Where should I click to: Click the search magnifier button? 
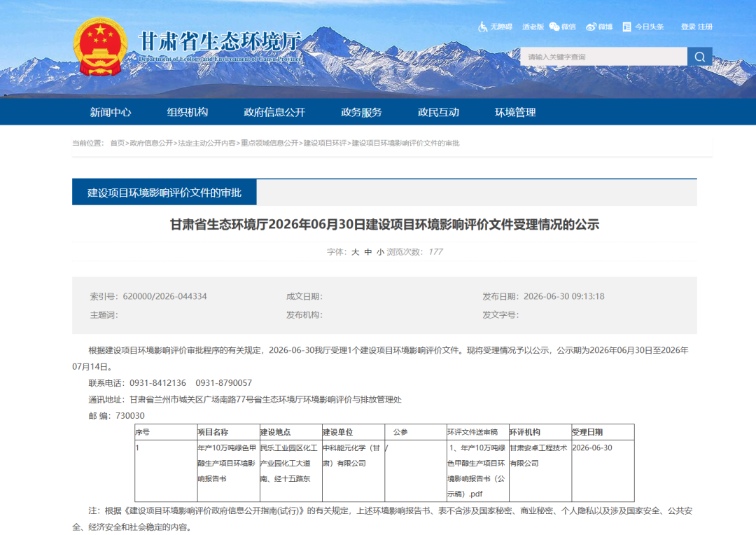[699, 57]
